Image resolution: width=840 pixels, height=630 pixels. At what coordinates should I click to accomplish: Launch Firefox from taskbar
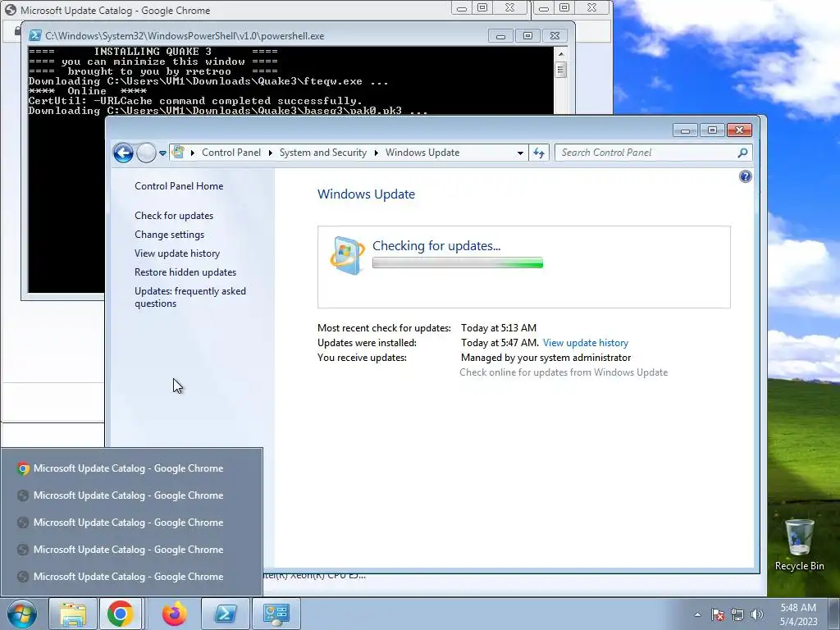point(175,614)
